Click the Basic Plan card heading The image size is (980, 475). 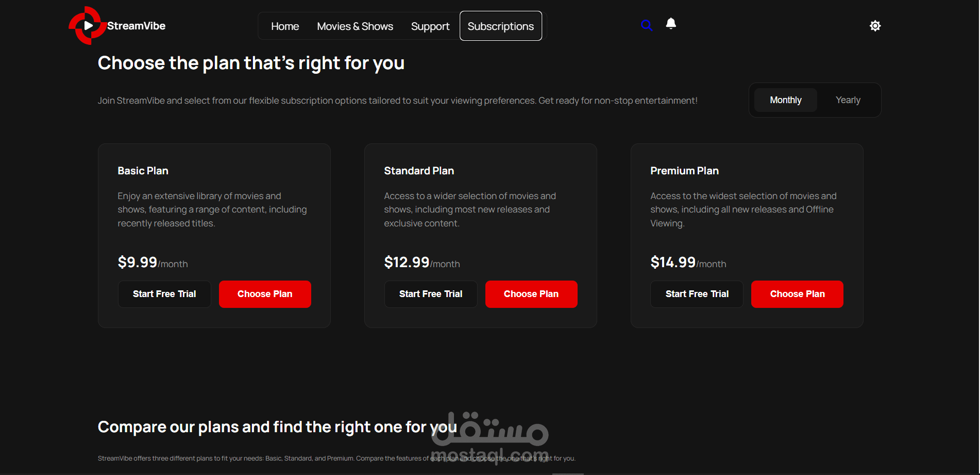coord(143,171)
